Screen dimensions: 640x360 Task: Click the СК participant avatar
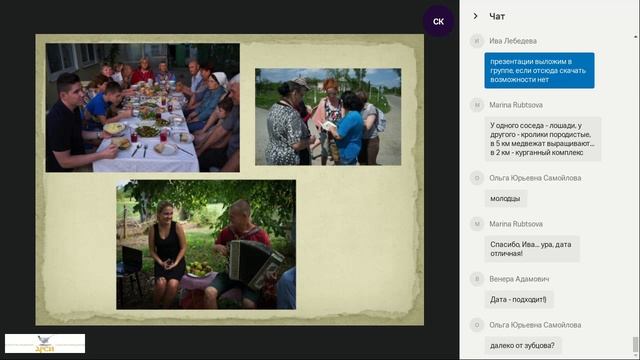click(x=438, y=21)
